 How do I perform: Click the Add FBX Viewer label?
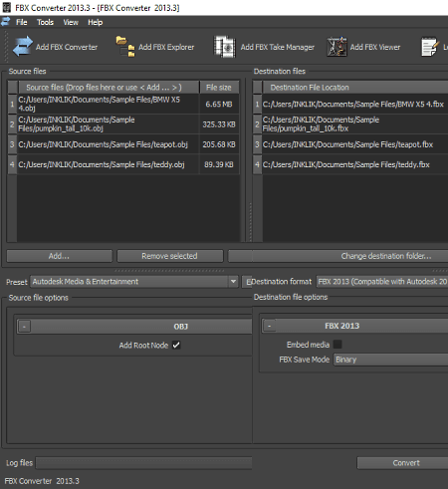[375, 47]
